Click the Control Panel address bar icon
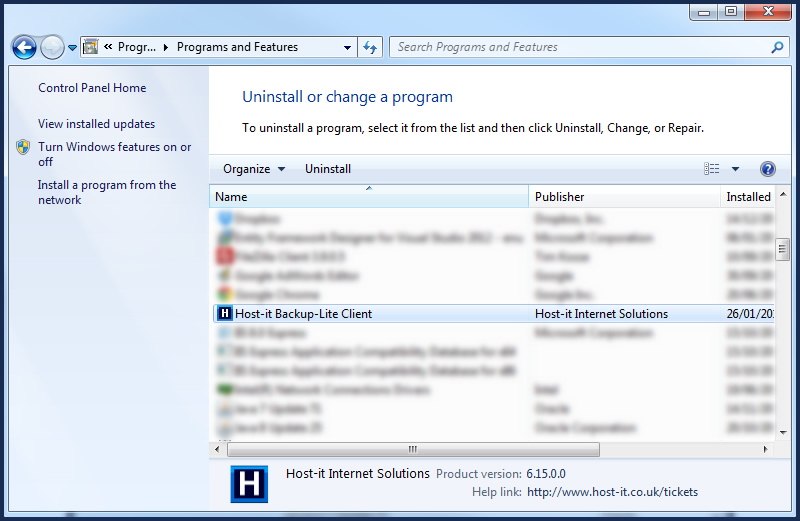Image resolution: width=800 pixels, height=521 pixels. coord(91,47)
